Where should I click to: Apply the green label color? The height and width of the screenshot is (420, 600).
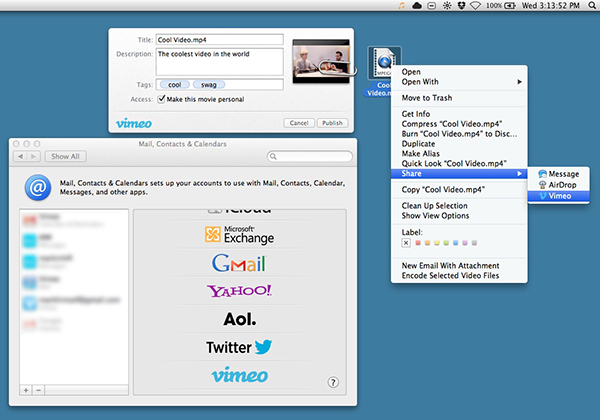(446, 243)
